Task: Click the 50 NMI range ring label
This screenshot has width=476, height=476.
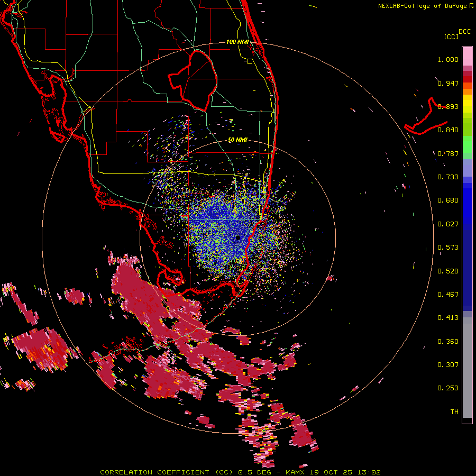Action: tap(237, 140)
